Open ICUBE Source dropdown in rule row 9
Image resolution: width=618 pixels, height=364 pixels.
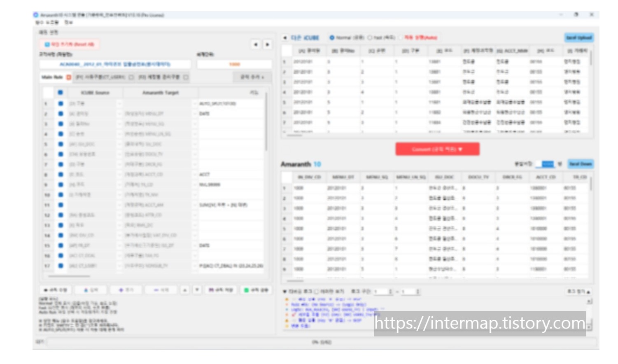point(119,184)
